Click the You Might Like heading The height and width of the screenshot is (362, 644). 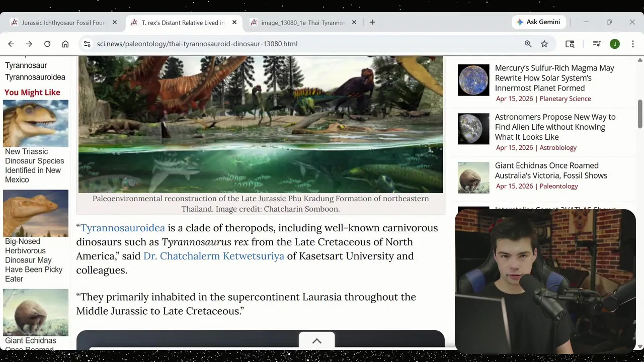[32, 93]
